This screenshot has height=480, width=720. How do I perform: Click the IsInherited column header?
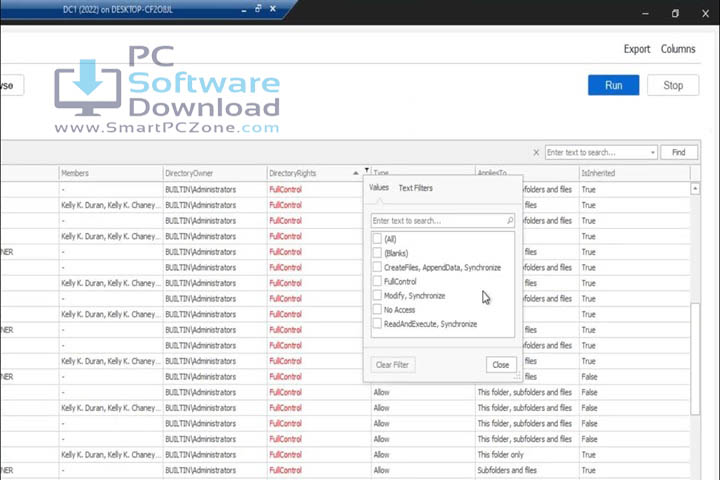click(x=634, y=173)
